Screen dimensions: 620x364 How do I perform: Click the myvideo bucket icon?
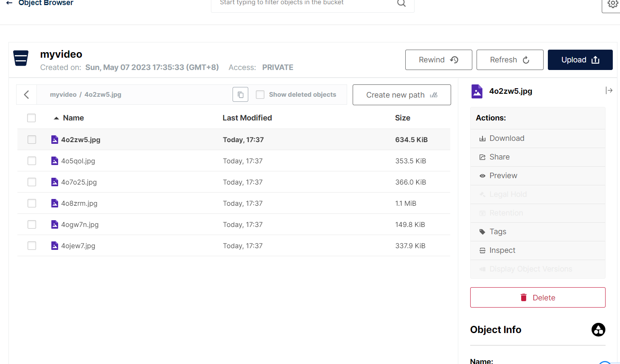point(21,58)
